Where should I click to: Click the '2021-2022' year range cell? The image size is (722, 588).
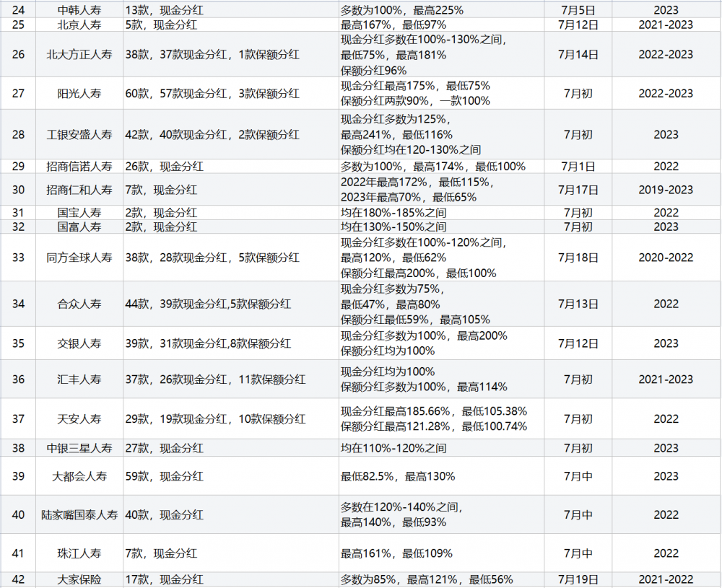[666, 580]
